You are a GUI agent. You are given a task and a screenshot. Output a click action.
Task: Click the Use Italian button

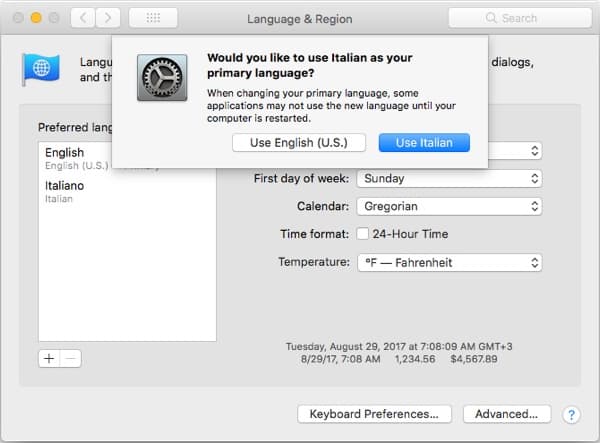click(x=424, y=142)
